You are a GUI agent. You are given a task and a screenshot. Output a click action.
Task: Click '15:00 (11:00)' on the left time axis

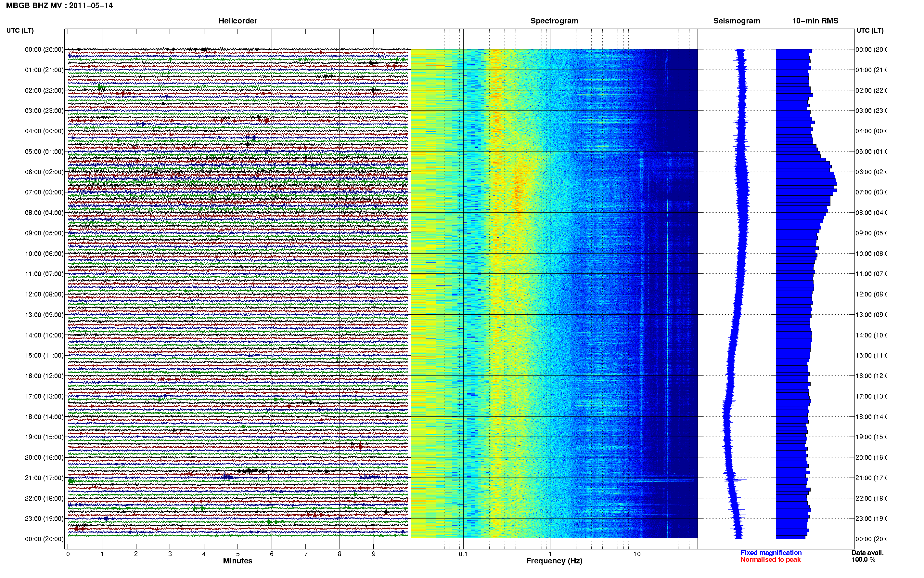pyautogui.click(x=44, y=356)
